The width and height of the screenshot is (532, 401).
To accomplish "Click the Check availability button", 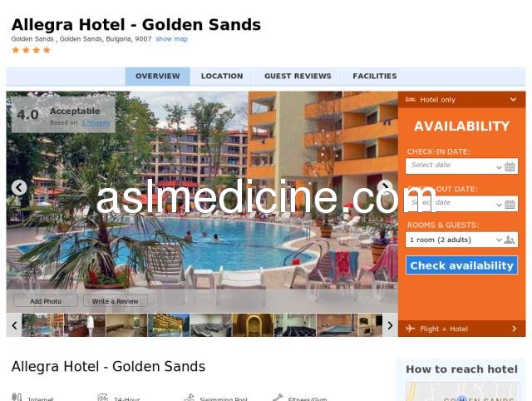I will tap(462, 265).
